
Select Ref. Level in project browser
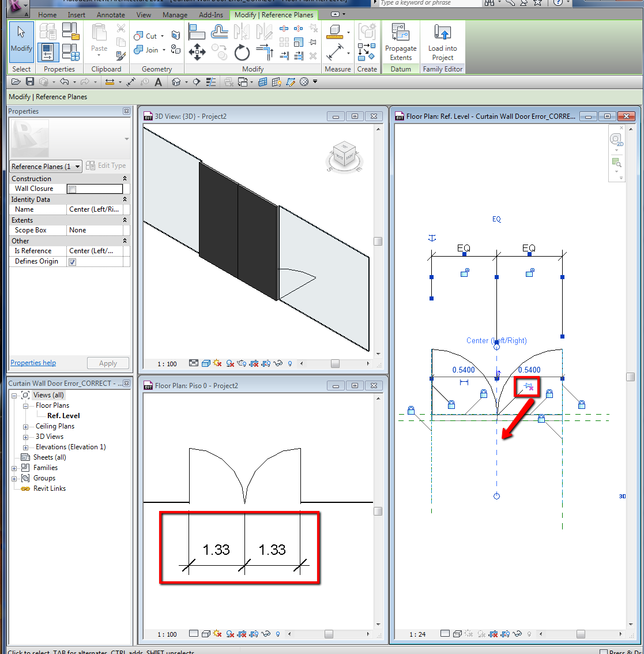pos(63,416)
